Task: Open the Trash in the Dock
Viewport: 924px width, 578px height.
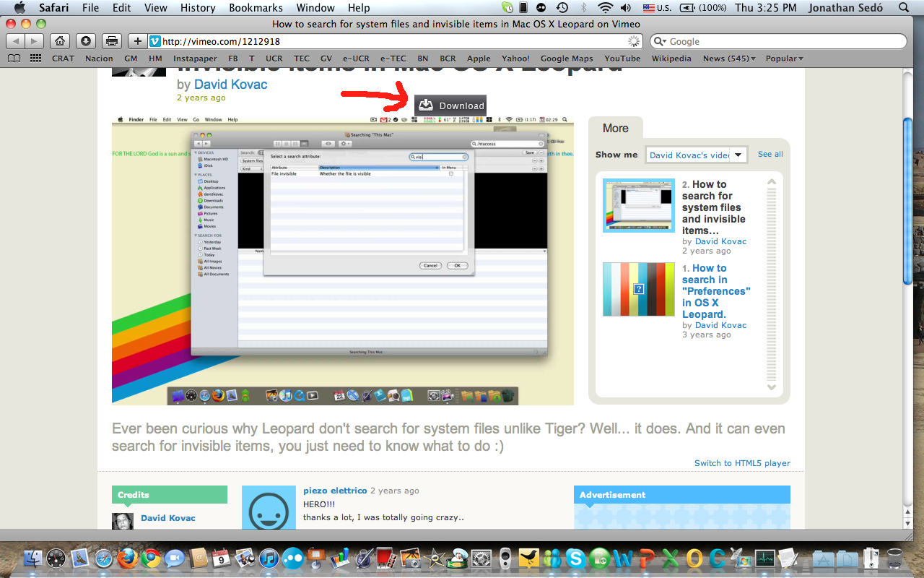Action: point(895,558)
